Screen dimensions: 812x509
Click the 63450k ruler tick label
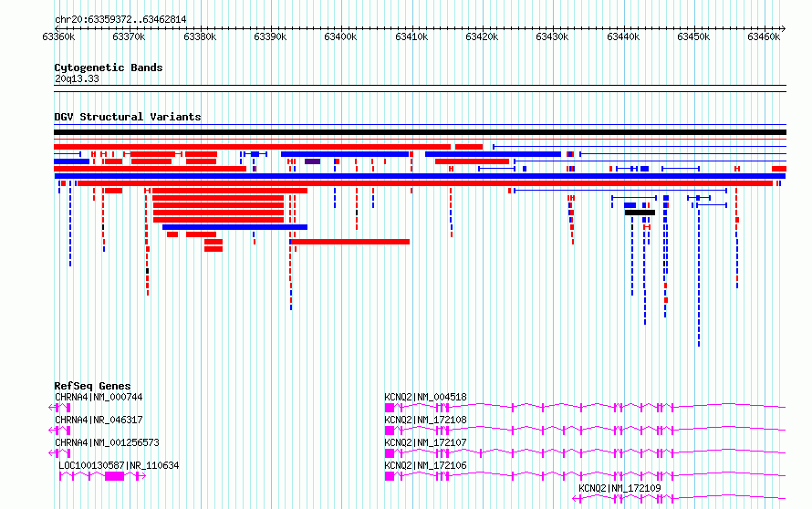[694, 36]
